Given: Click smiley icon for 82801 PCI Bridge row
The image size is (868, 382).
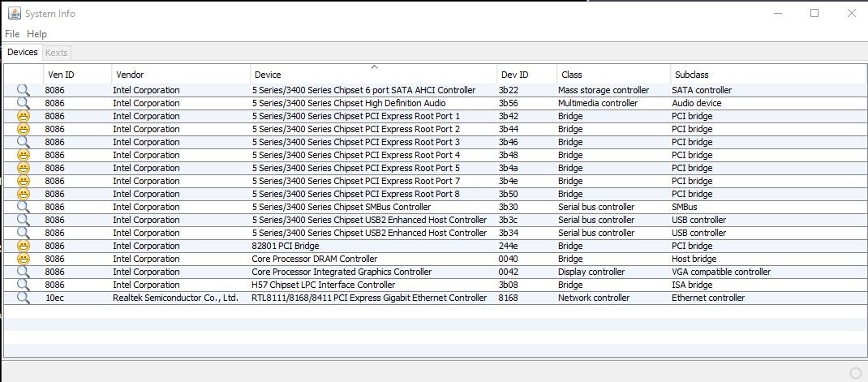Looking at the screenshot, I should point(24,246).
